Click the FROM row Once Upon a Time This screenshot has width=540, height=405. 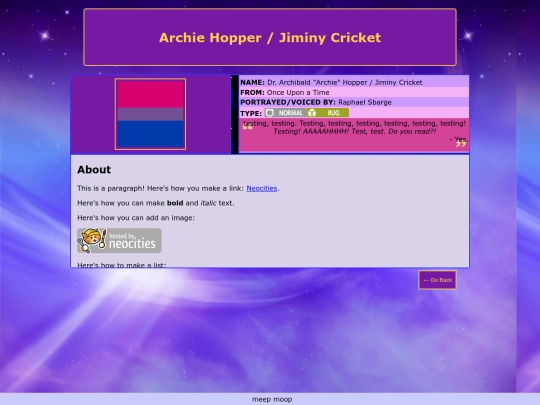[x=354, y=92]
